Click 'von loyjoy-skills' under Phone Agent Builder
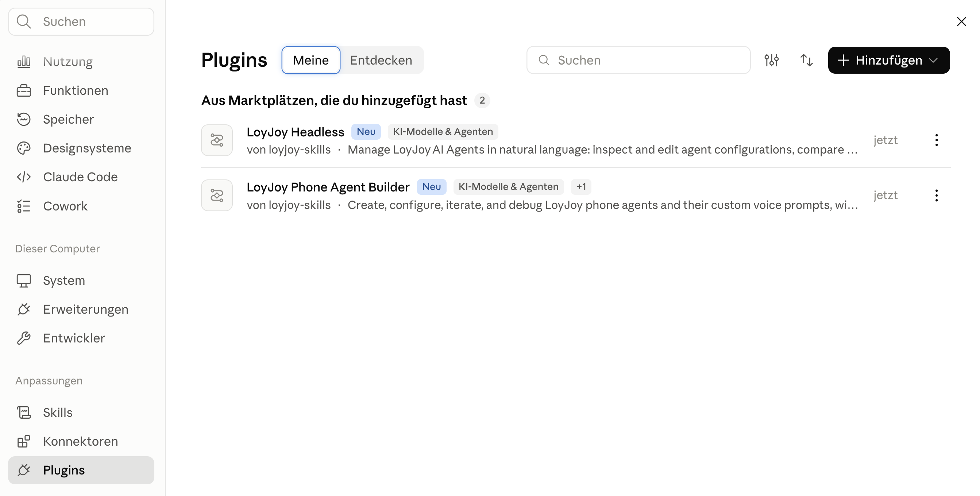 pyautogui.click(x=289, y=205)
